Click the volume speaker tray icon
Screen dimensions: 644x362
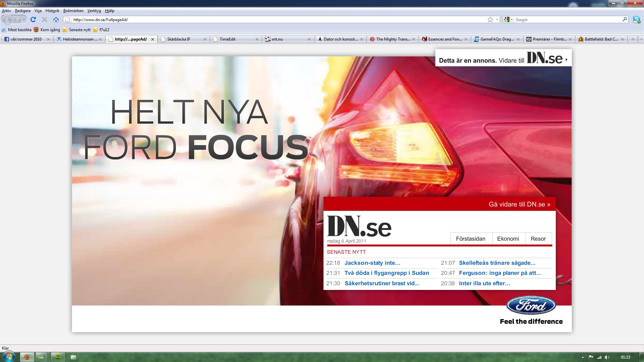tap(607, 357)
